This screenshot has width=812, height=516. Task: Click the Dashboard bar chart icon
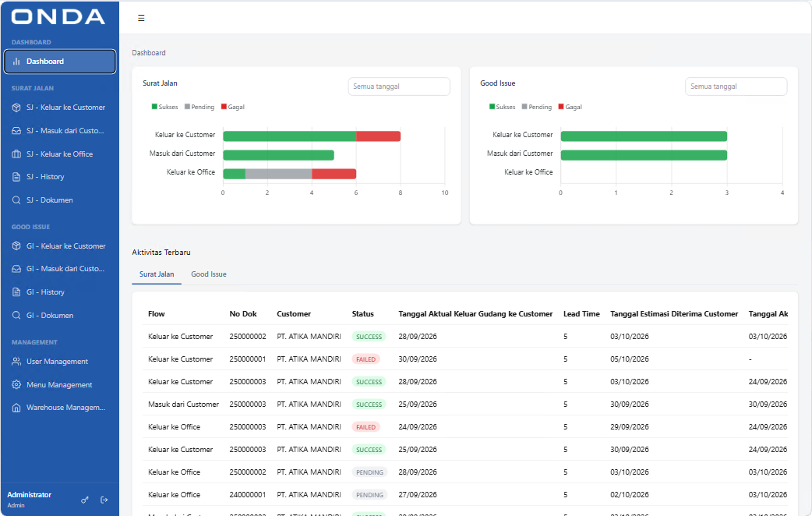16,61
